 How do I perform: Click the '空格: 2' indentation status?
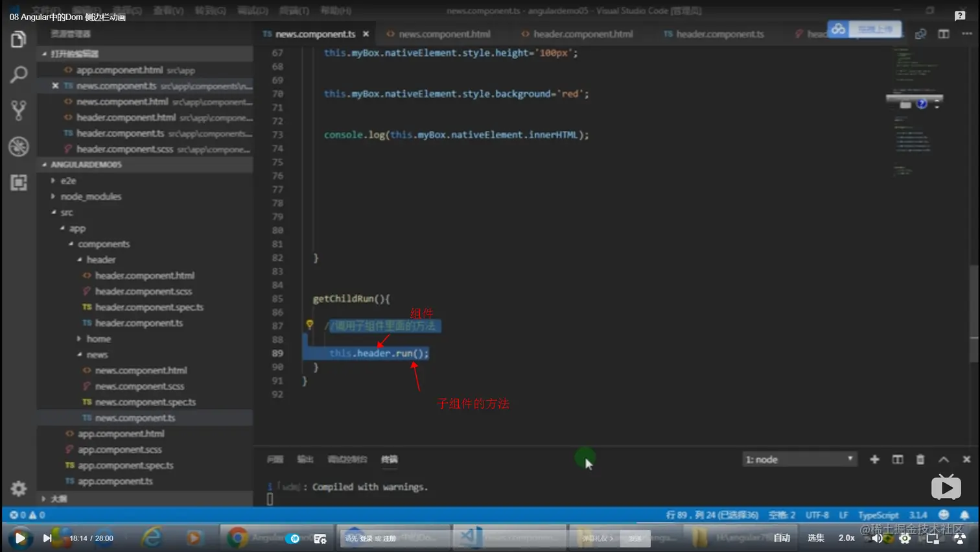(782, 515)
